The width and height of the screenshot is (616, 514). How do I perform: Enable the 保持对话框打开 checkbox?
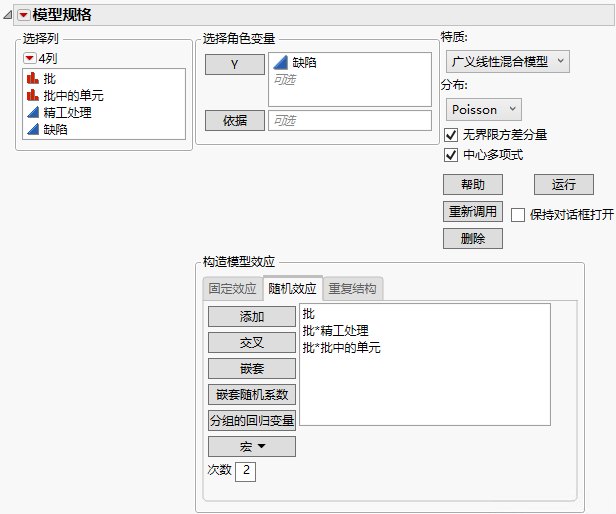pos(518,214)
